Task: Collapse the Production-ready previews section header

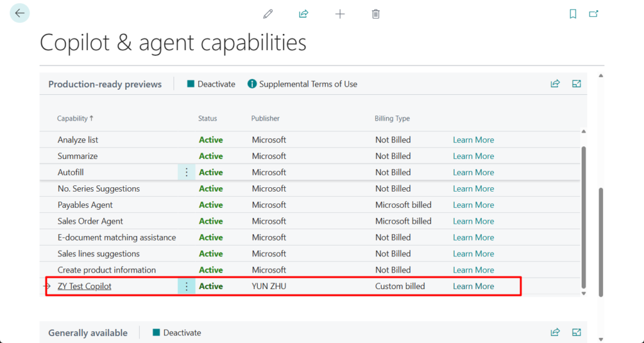Action: point(105,84)
